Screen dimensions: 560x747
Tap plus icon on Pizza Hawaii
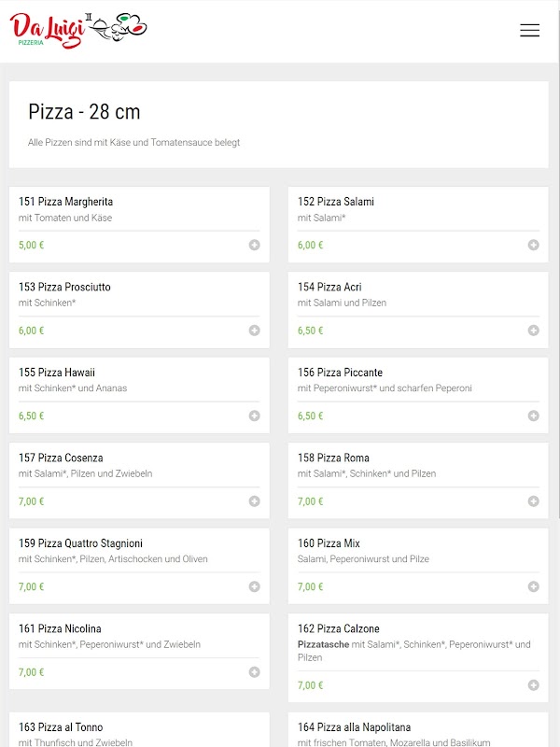(254, 416)
